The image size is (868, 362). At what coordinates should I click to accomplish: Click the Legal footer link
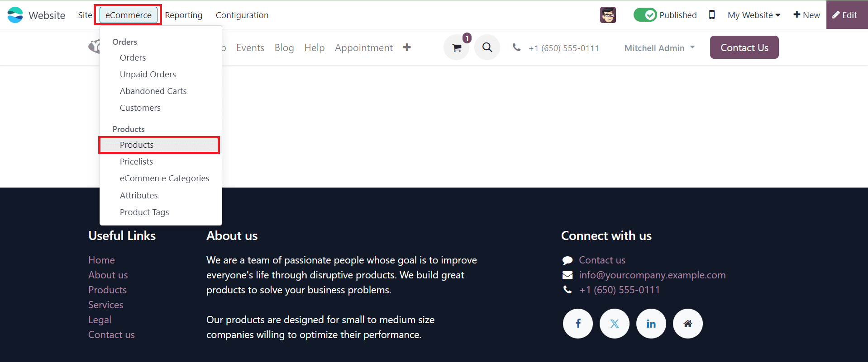coord(100,320)
